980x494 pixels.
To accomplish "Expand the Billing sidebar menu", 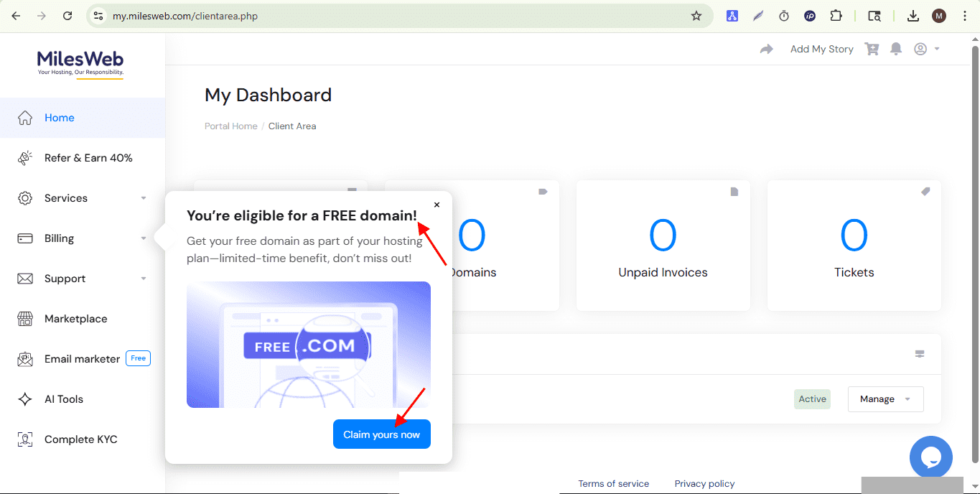I will click(x=83, y=238).
